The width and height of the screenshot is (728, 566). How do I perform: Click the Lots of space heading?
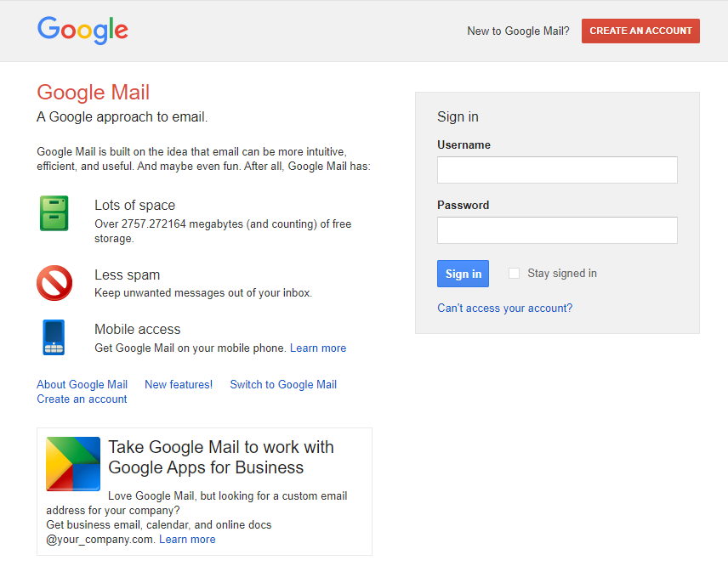click(134, 205)
